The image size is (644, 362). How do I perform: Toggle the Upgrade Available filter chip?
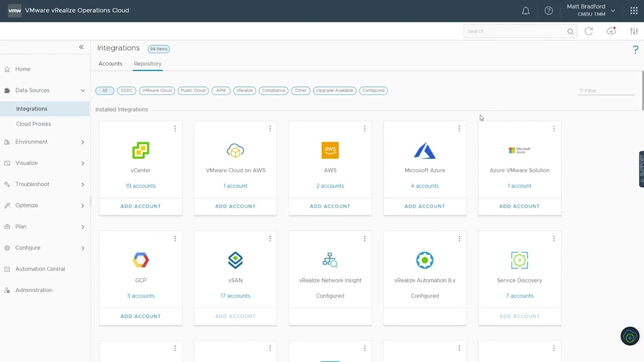tap(335, 90)
